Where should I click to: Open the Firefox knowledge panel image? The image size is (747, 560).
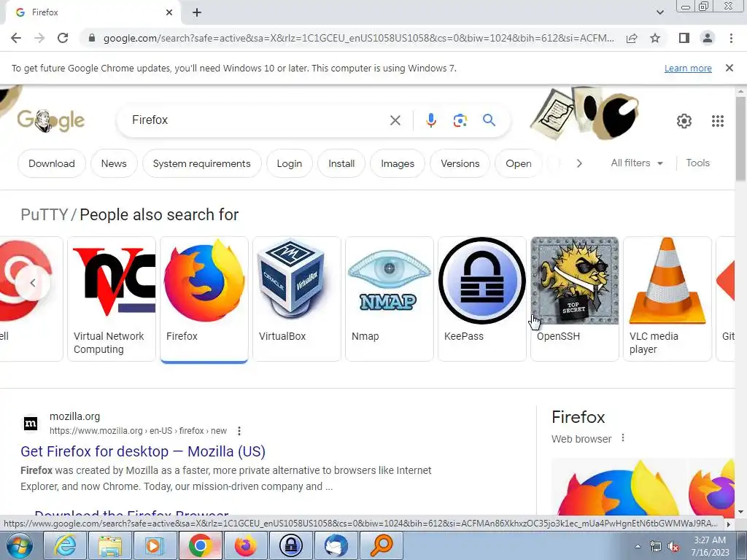tap(618, 486)
